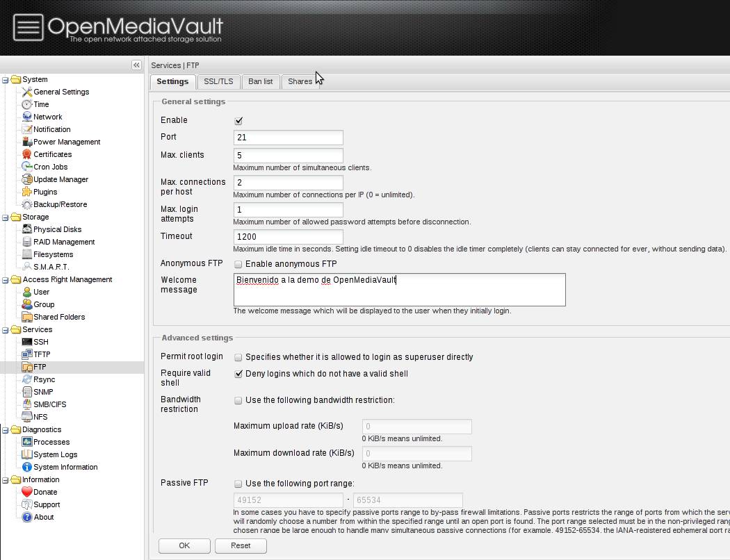Viewport: 730px width, 560px height.
Task: Open the Support entry
Action: [x=47, y=504]
